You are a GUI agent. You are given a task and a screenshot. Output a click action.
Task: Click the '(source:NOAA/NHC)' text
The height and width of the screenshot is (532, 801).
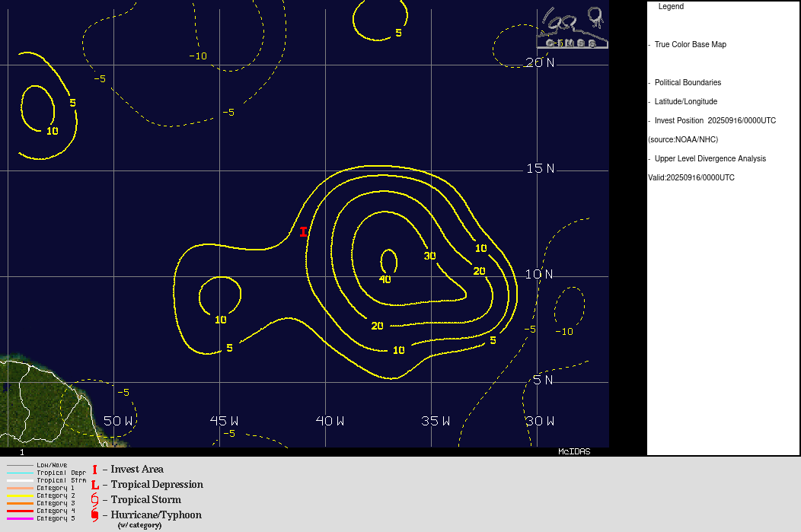(x=683, y=139)
